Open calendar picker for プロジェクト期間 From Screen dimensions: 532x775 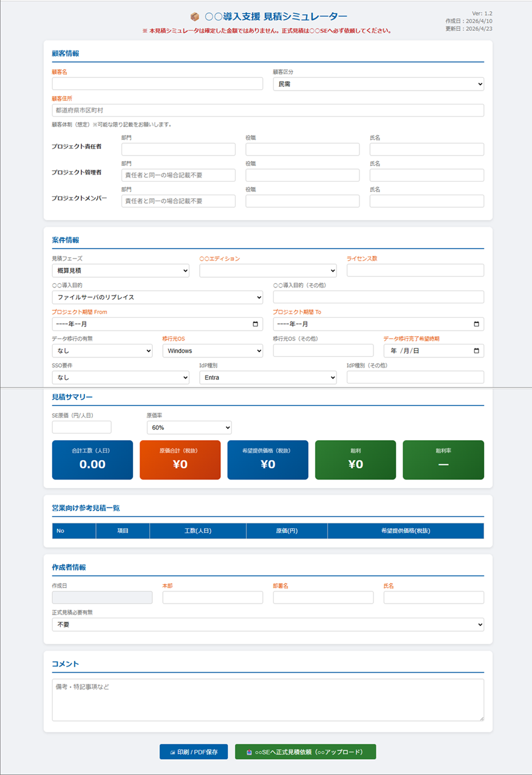(255, 324)
